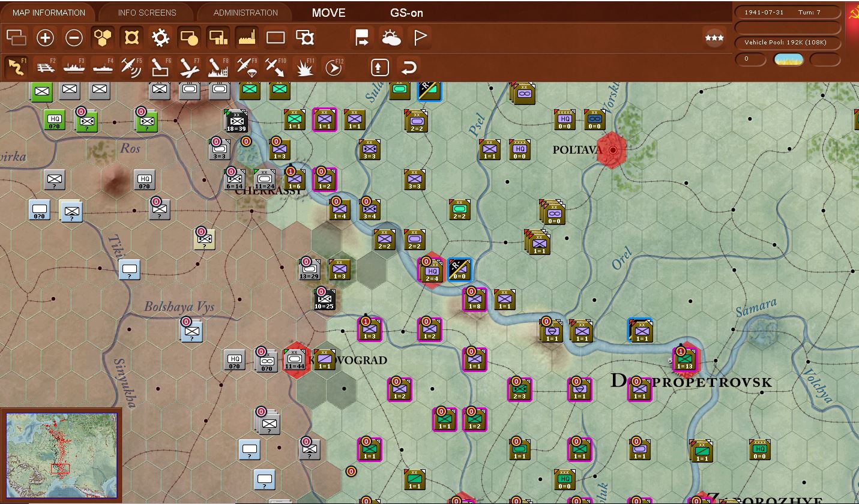The height and width of the screenshot is (504, 859).
Task: Toggle the rectangle-with-bar-chart overlay icon
Action: click(218, 38)
